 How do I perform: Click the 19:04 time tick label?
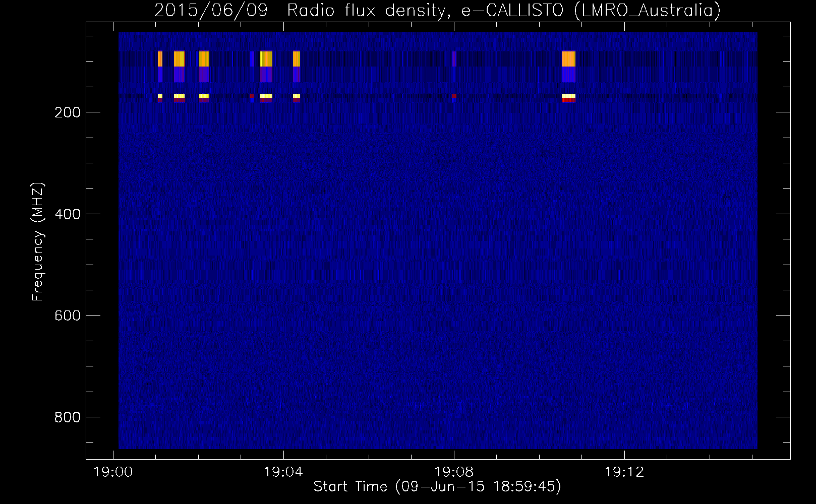click(283, 472)
